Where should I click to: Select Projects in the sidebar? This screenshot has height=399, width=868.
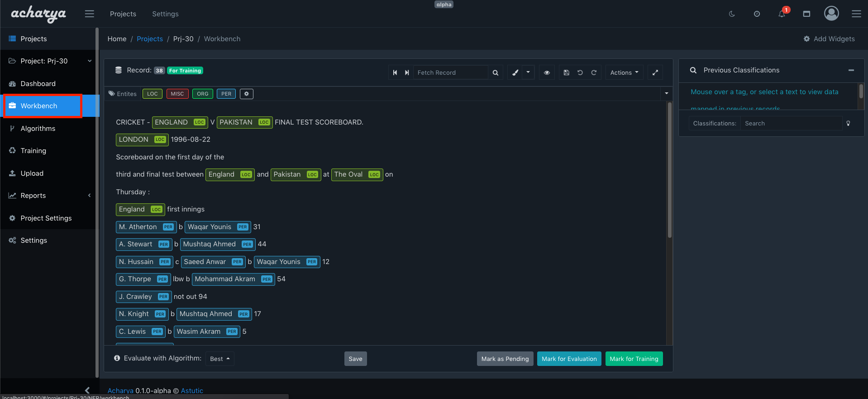[x=48, y=39]
